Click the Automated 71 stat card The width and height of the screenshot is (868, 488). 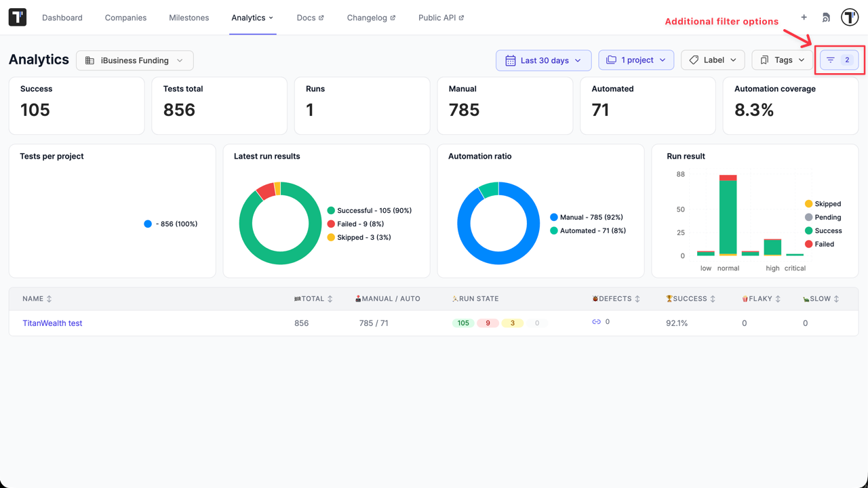click(x=648, y=106)
